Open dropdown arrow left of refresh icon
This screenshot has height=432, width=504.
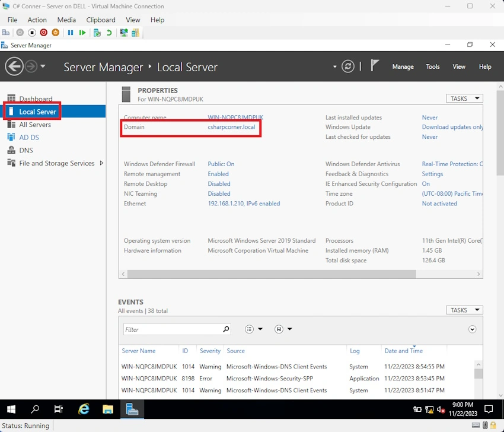coord(334,67)
